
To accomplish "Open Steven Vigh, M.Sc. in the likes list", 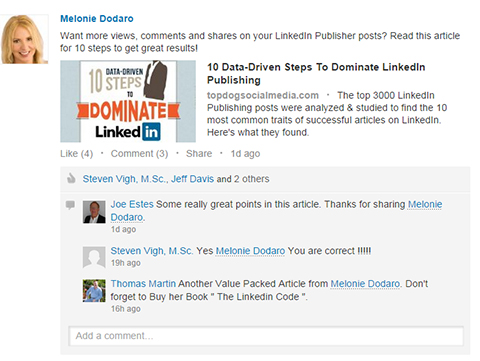I will click(x=125, y=179).
